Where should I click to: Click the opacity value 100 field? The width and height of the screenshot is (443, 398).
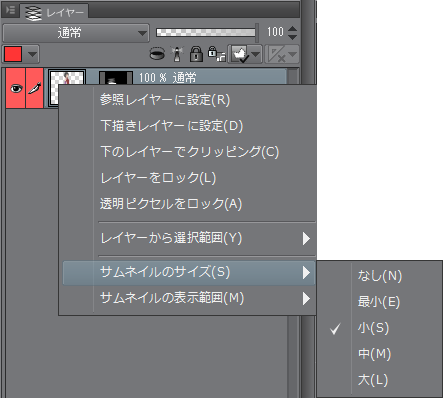(275, 32)
